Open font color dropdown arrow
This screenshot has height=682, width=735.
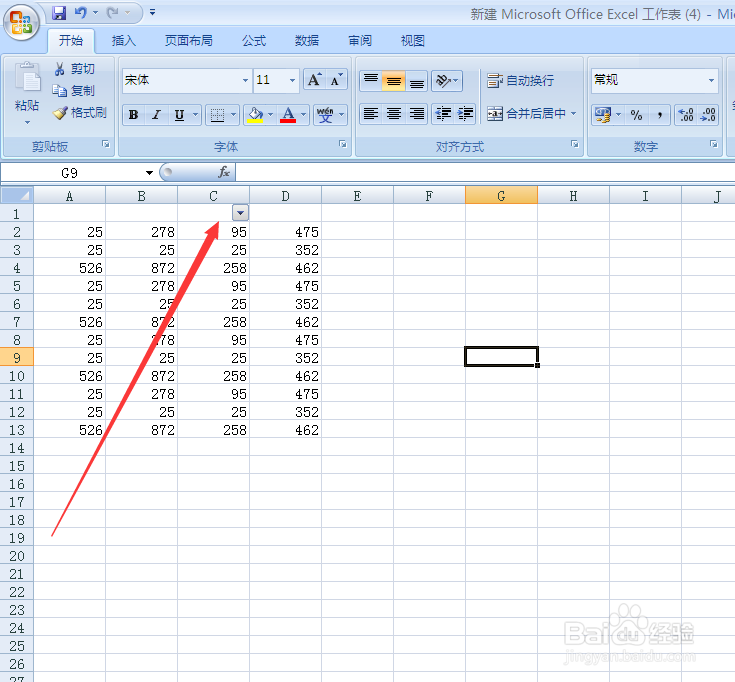point(304,115)
